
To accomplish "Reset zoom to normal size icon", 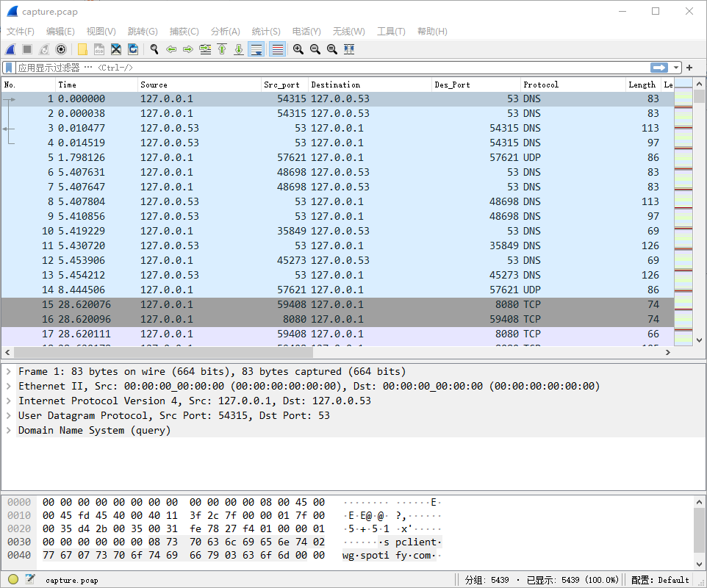I will coord(332,49).
